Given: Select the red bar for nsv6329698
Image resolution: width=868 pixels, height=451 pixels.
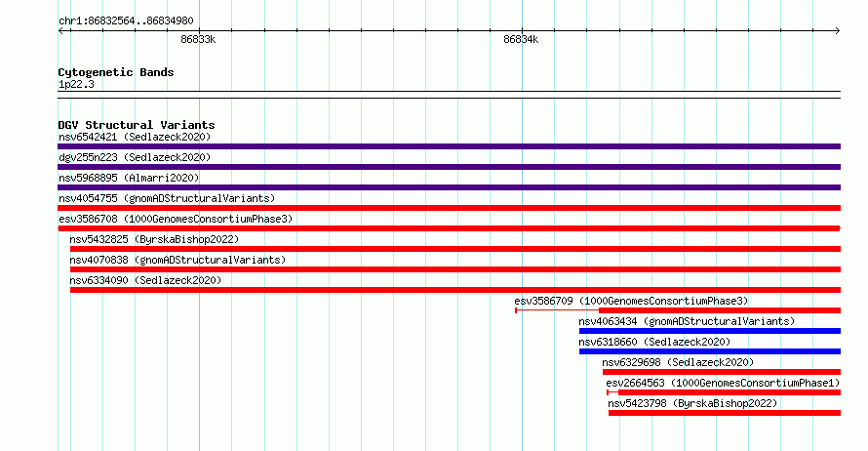Looking at the screenshot, I should coord(722,372).
